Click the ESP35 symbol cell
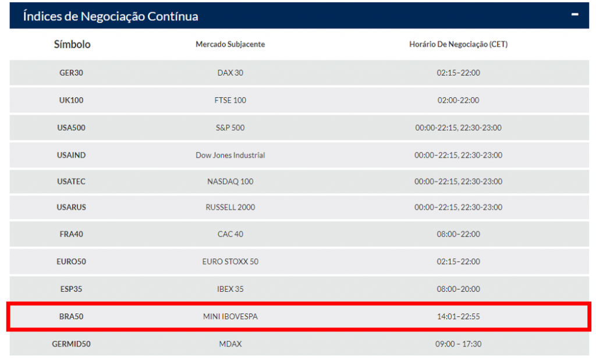Image resolution: width=596 pixels, height=364 pixels. tap(71, 289)
